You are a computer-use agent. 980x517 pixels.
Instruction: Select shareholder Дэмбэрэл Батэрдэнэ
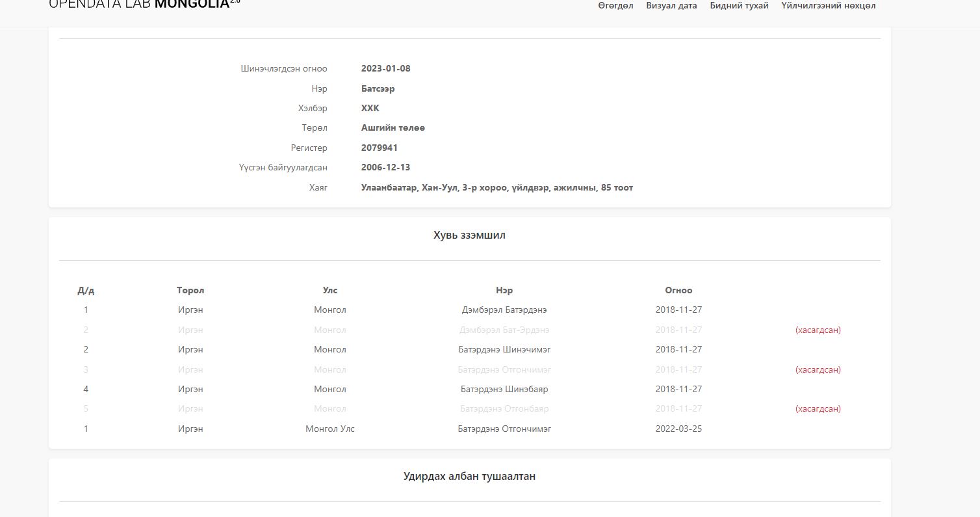504,310
